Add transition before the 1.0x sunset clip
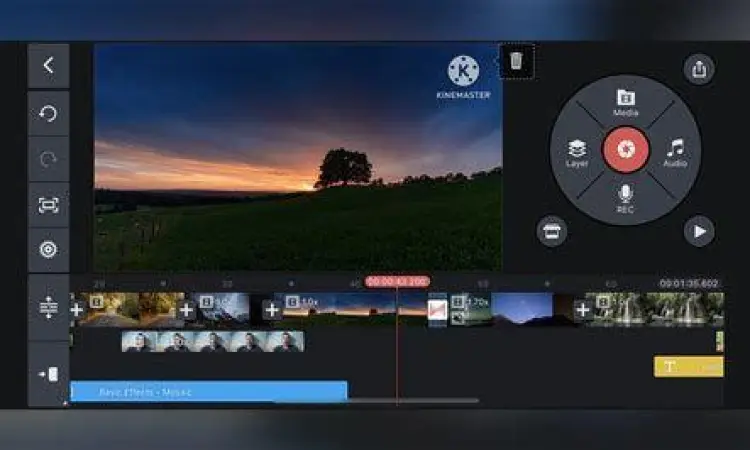Viewport: 750px width, 450px height. click(x=272, y=310)
